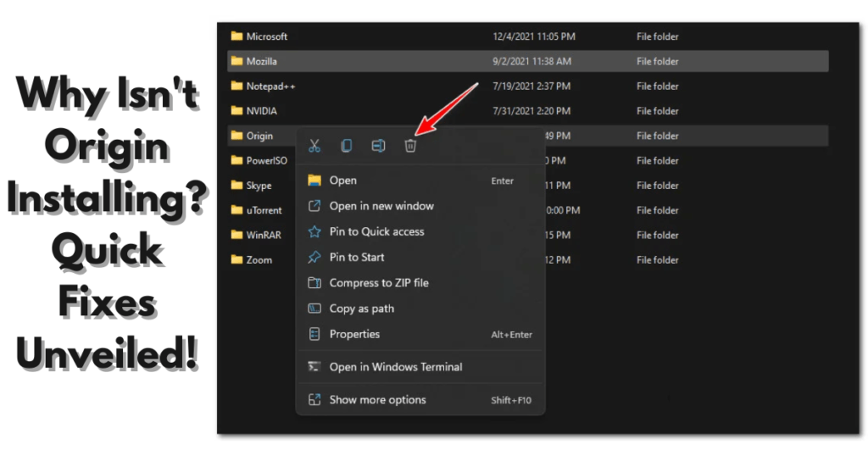
Task: Select the Origin folder name
Action: 259,136
